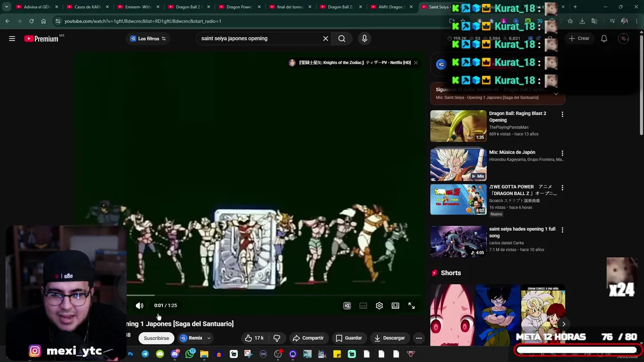Switch to the Eminem tab
Screen dimensions: 644x362
pyautogui.click(x=138, y=7)
